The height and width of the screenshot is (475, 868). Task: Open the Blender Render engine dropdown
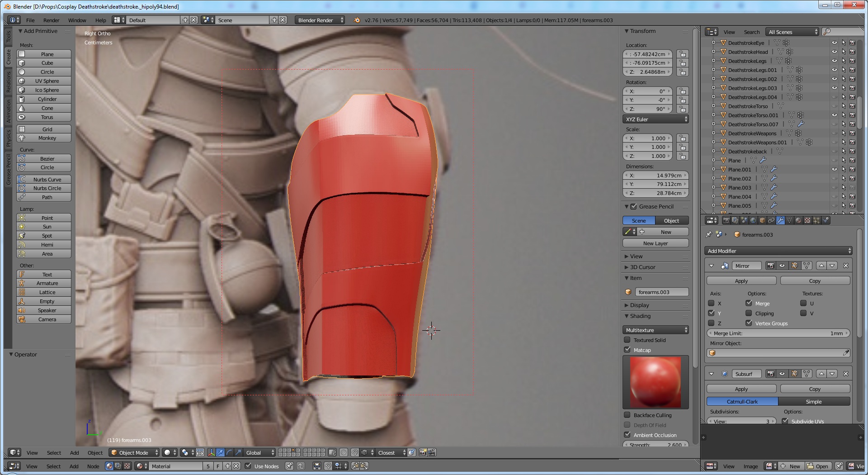(320, 20)
